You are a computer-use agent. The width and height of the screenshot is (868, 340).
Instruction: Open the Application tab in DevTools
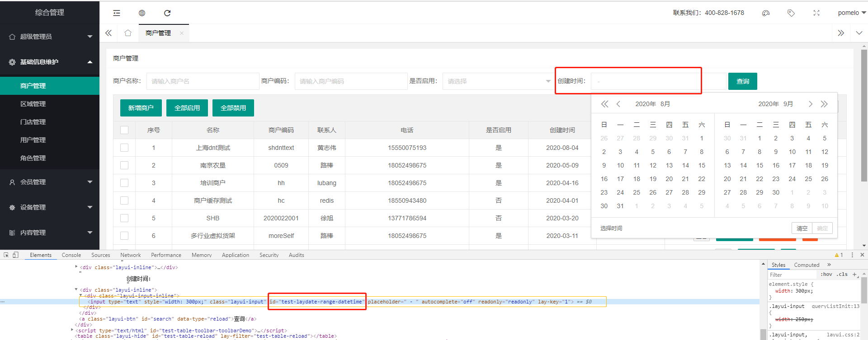pos(236,255)
